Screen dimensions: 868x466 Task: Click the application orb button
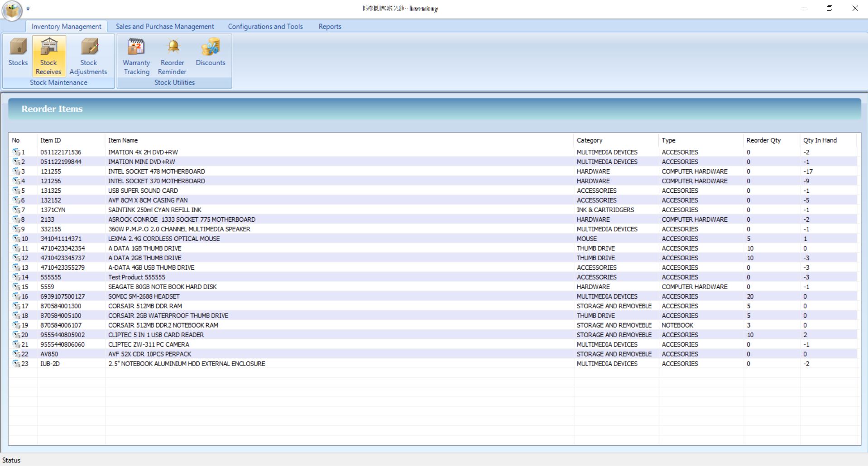click(x=12, y=10)
